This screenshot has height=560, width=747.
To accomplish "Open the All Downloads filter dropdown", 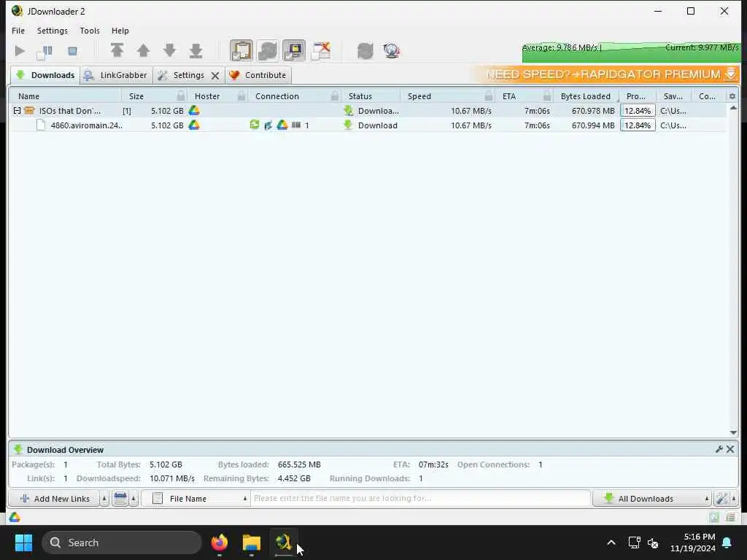I will click(651, 499).
